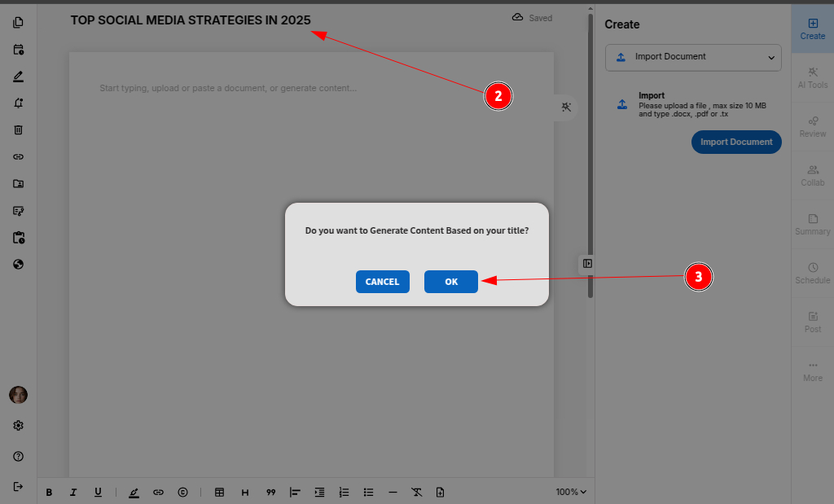Click the globe icon in left sidebar
834x504 pixels.
pyautogui.click(x=18, y=264)
